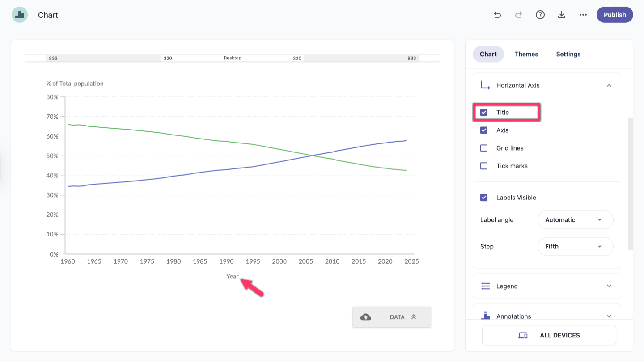Disable the Labels Visible checkbox
The width and height of the screenshot is (644, 362).
pos(484,198)
